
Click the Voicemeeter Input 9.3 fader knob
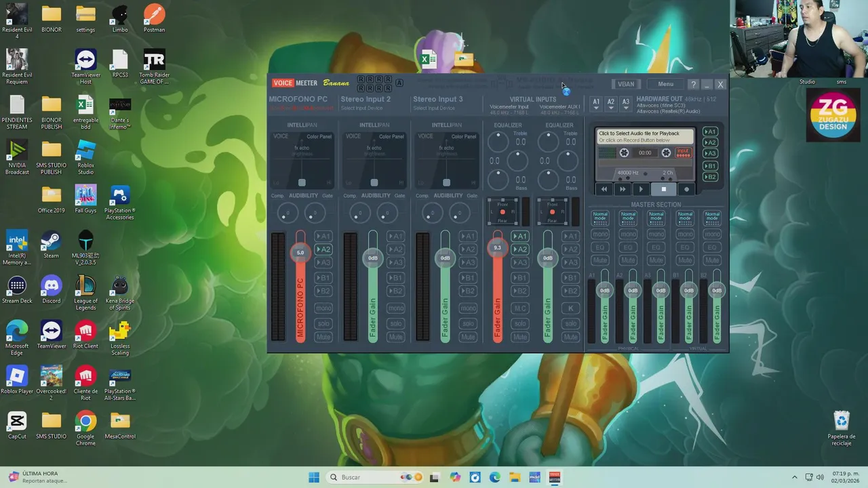coord(497,248)
